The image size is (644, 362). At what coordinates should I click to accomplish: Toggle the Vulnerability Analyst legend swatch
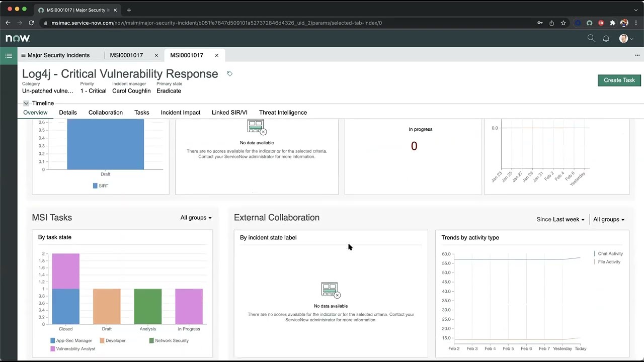point(53,349)
